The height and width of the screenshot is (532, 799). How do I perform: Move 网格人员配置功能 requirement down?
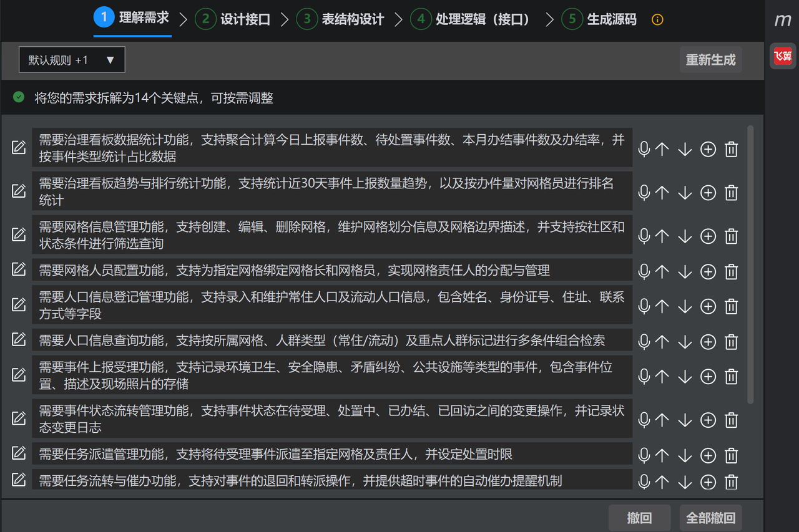pos(685,271)
